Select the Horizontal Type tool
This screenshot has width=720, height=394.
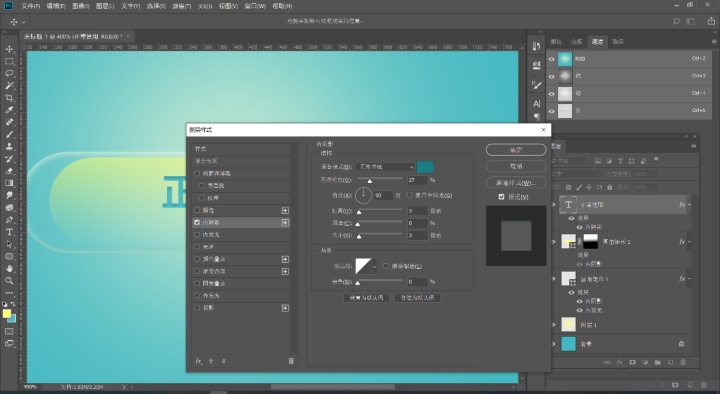9,232
